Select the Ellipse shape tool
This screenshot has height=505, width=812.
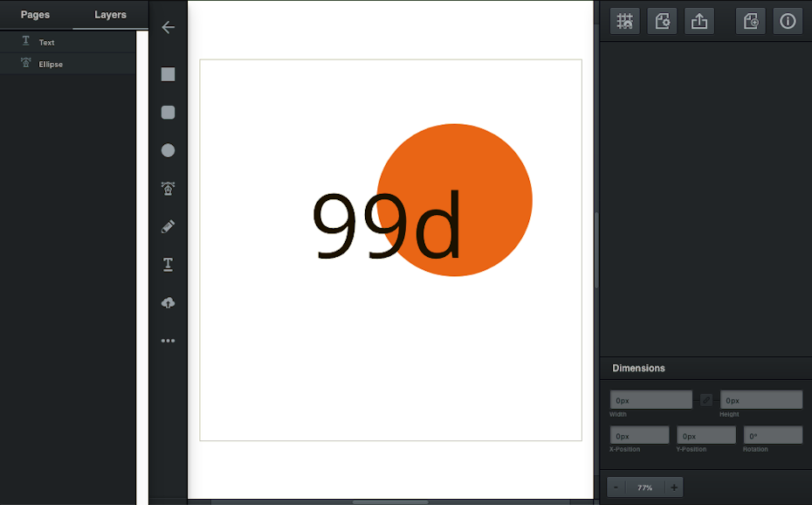point(168,150)
